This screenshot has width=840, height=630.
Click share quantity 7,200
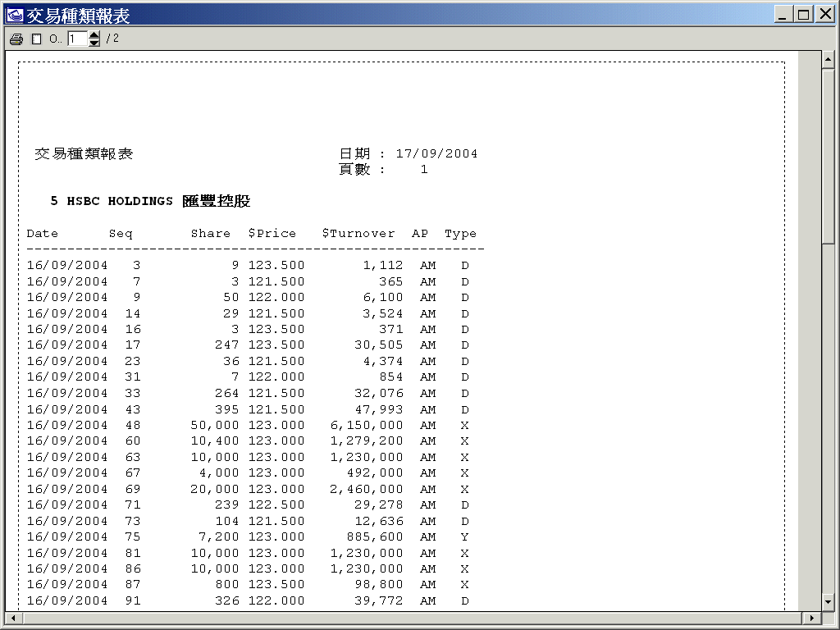pyautogui.click(x=219, y=536)
